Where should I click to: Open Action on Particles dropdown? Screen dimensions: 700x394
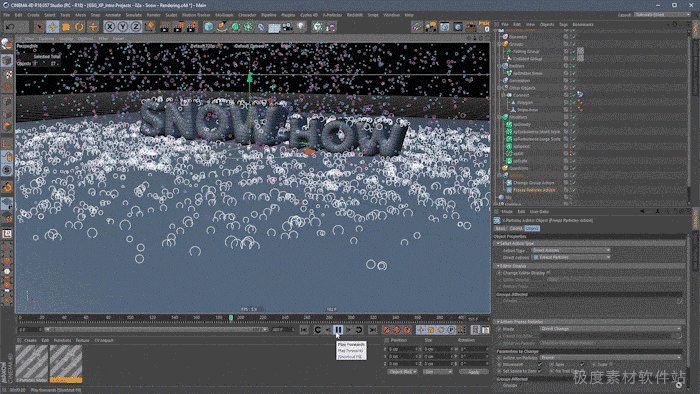pos(610,357)
